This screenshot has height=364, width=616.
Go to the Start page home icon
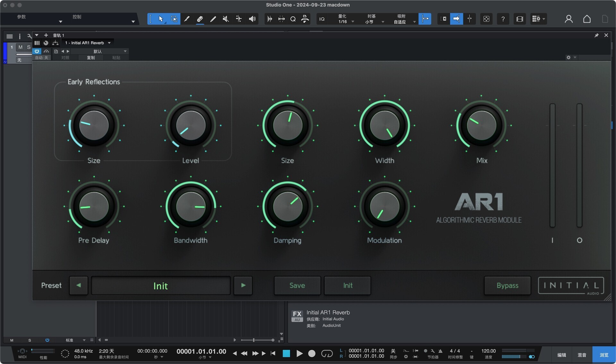tap(587, 19)
